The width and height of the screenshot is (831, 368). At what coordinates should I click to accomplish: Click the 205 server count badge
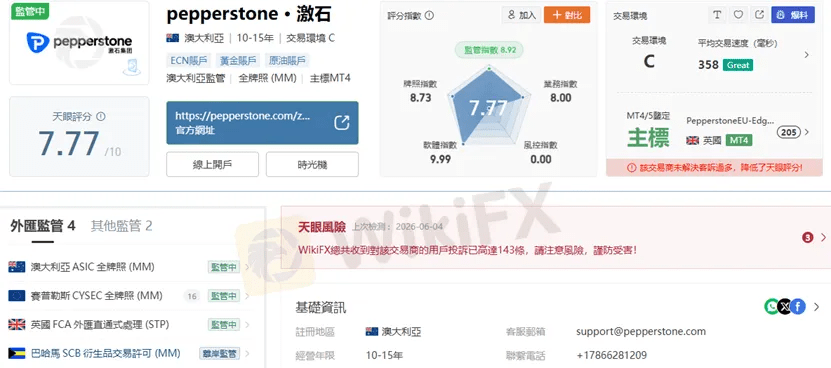pyautogui.click(x=789, y=132)
